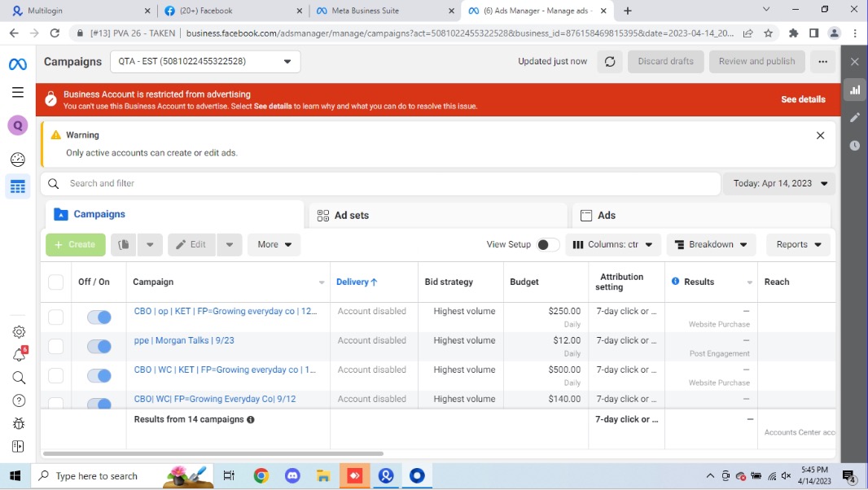The image size is (868, 490).
Task: Open the Today: Apr 14, 2023 date picker
Action: tap(779, 183)
